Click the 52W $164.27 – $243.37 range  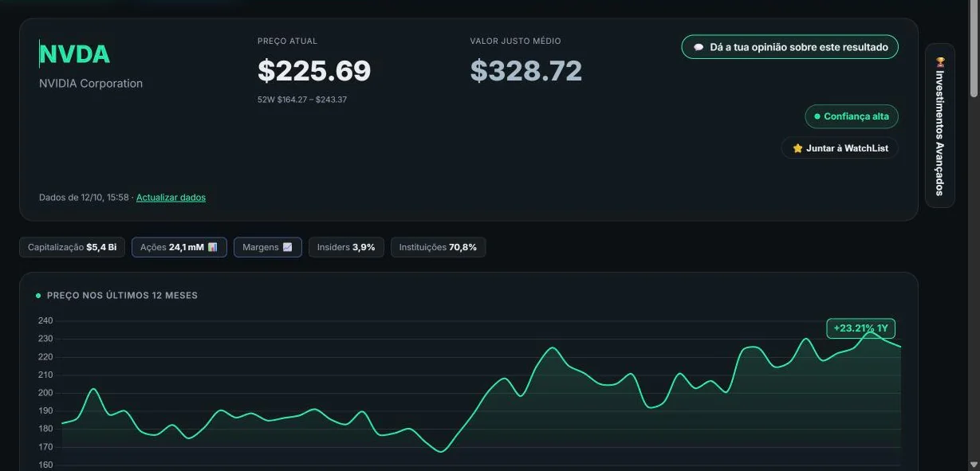[302, 100]
